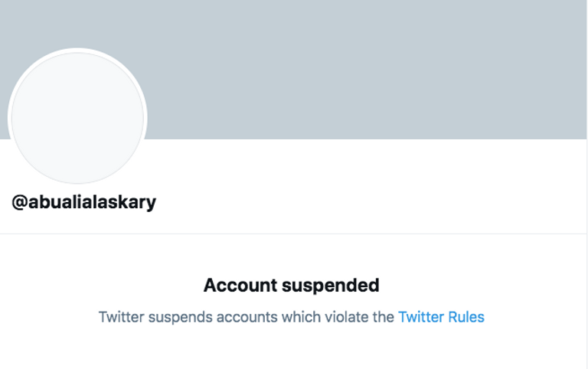Click the word "Account" in the heading

(240, 285)
